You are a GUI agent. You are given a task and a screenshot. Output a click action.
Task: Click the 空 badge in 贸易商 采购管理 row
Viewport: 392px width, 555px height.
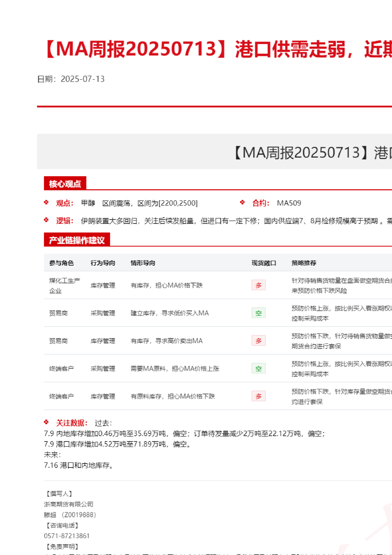pyautogui.click(x=258, y=313)
